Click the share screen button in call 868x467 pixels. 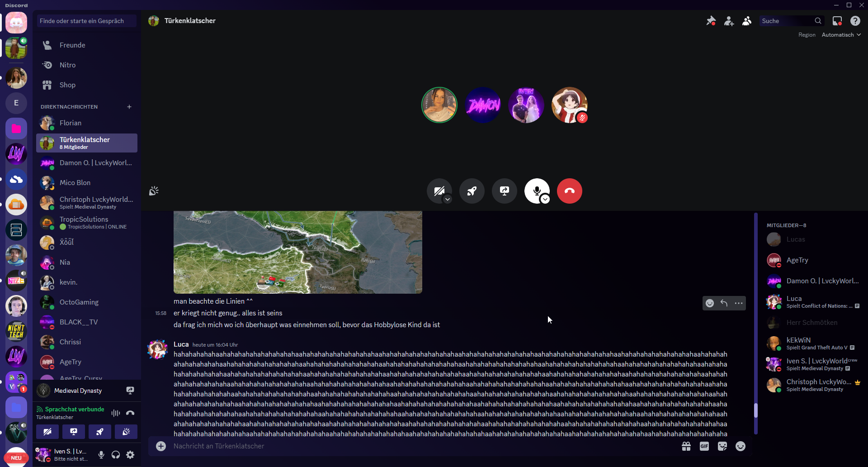(x=504, y=191)
